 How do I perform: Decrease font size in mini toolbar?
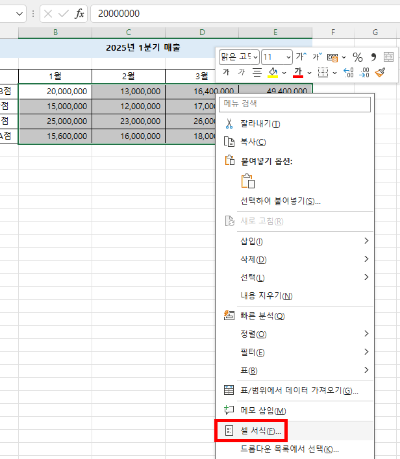point(317,57)
